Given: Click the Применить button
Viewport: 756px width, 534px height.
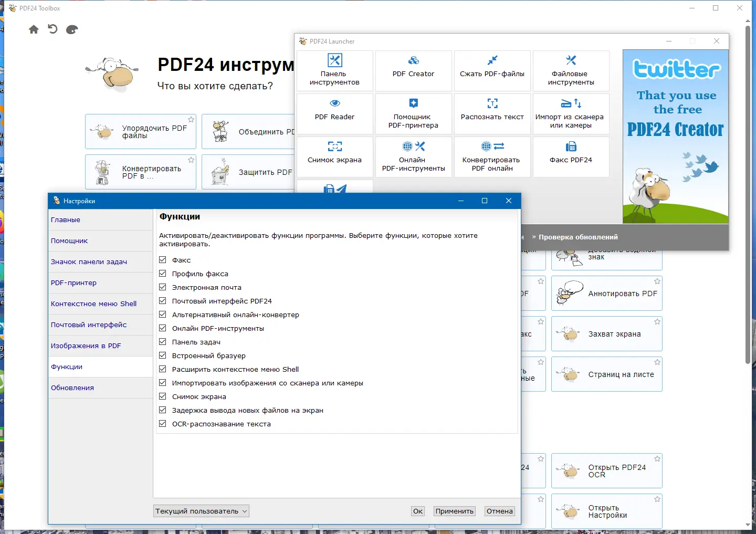Looking at the screenshot, I should [x=455, y=511].
